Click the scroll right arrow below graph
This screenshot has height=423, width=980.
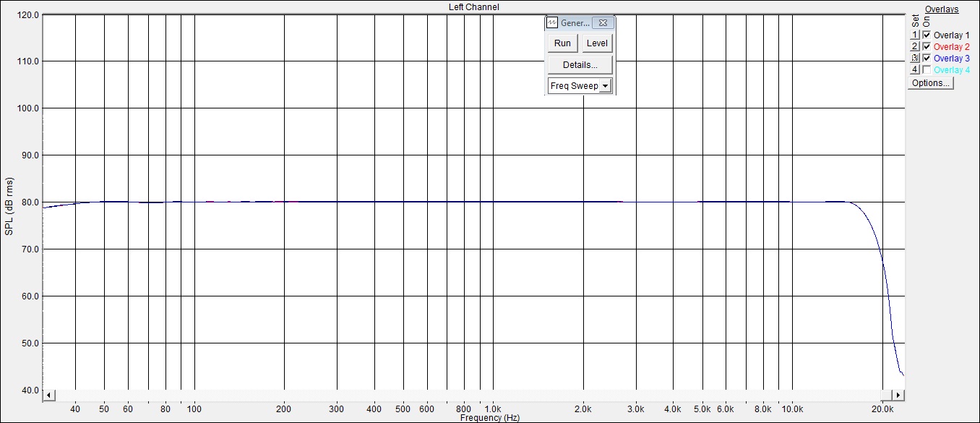point(898,395)
